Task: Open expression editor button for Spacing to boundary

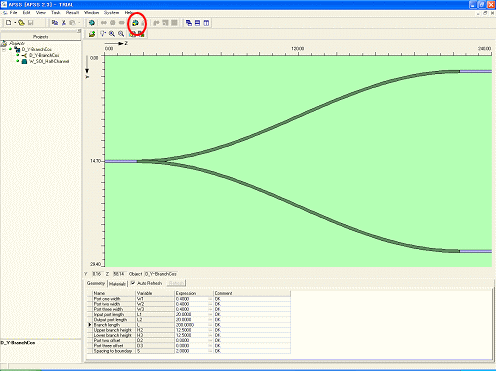Action: (x=210, y=351)
